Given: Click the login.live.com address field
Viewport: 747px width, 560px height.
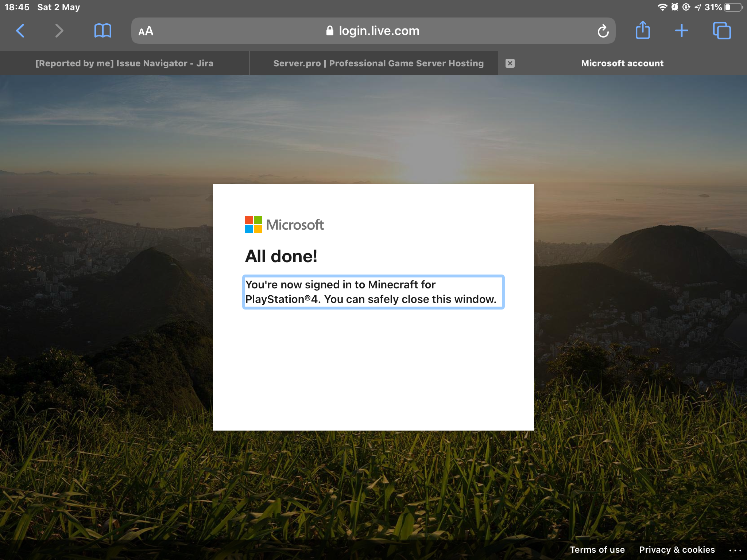Looking at the screenshot, I should 379,31.
